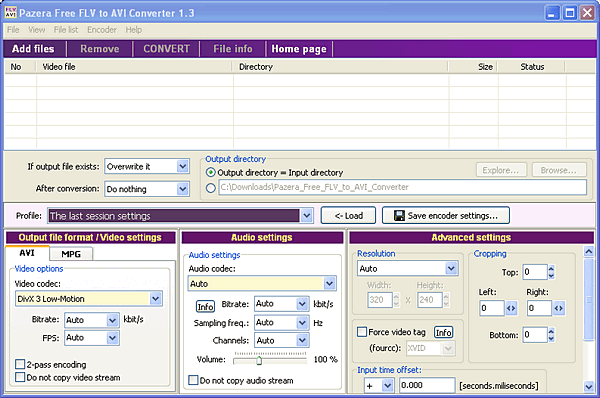Screen dimensions: 600x398
Task: Click the Volume slider handle
Action: [x=259, y=360]
